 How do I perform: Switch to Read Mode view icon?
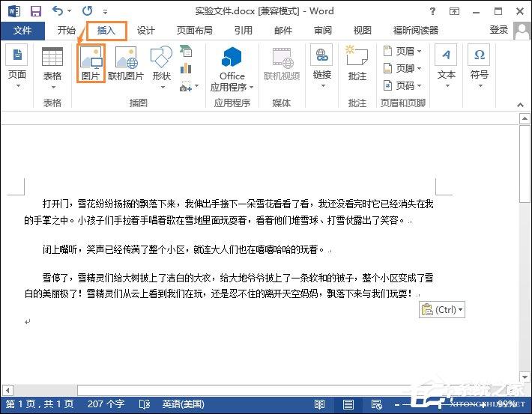(x=319, y=404)
